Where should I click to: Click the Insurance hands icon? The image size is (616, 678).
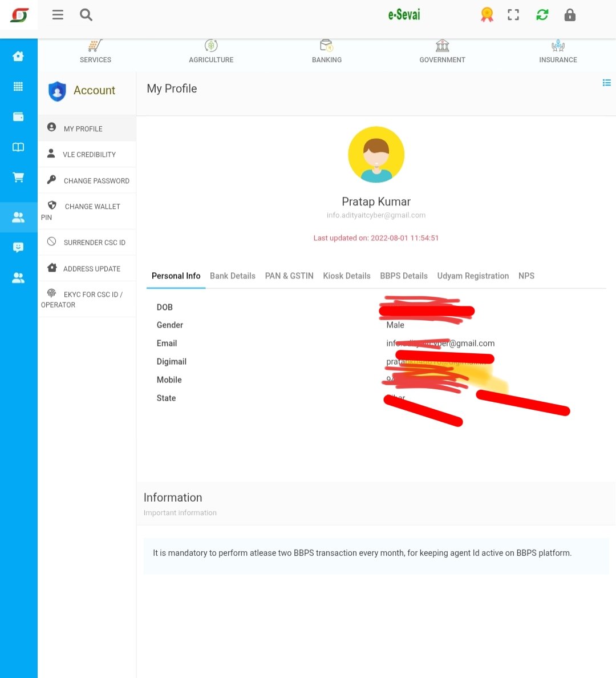558,46
